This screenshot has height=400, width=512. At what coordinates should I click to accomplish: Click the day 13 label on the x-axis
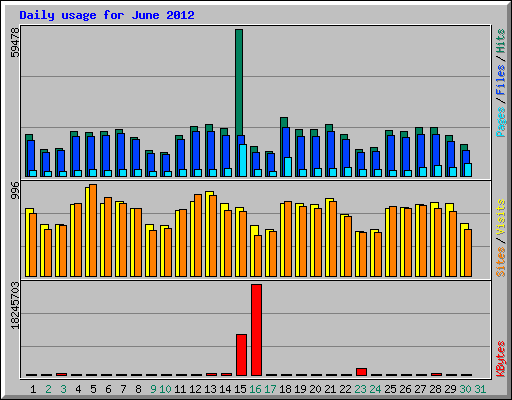(210, 389)
